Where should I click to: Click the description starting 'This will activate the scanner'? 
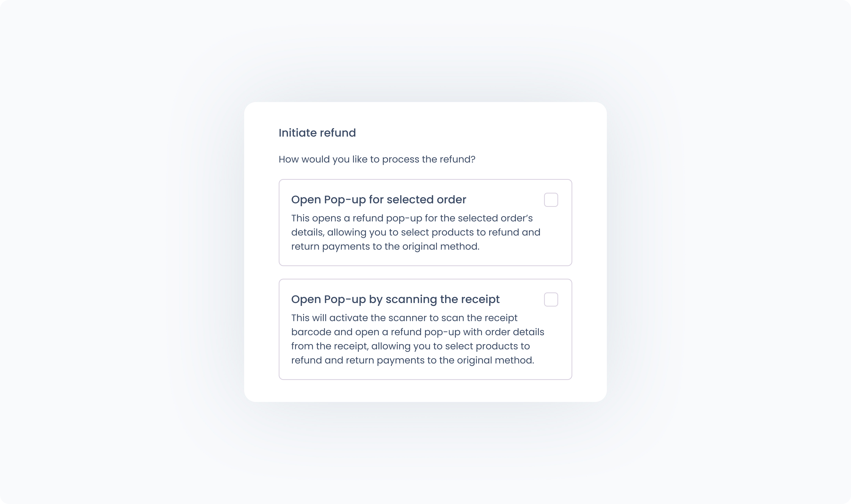(404, 318)
